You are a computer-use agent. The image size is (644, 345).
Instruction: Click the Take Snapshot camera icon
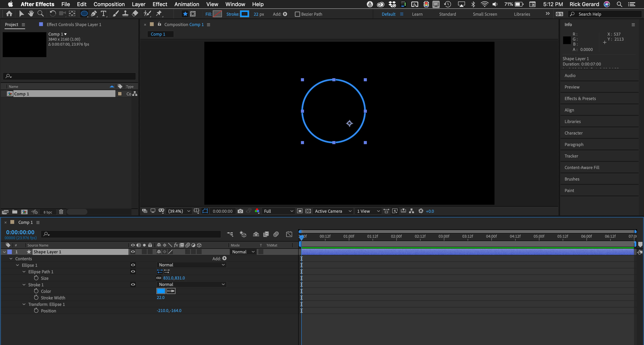(x=240, y=211)
